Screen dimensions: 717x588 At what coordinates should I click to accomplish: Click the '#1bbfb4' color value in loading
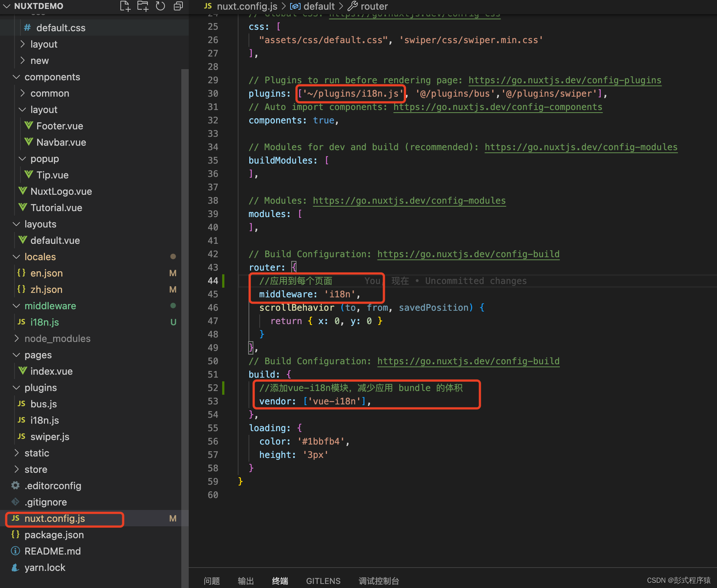click(321, 442)
